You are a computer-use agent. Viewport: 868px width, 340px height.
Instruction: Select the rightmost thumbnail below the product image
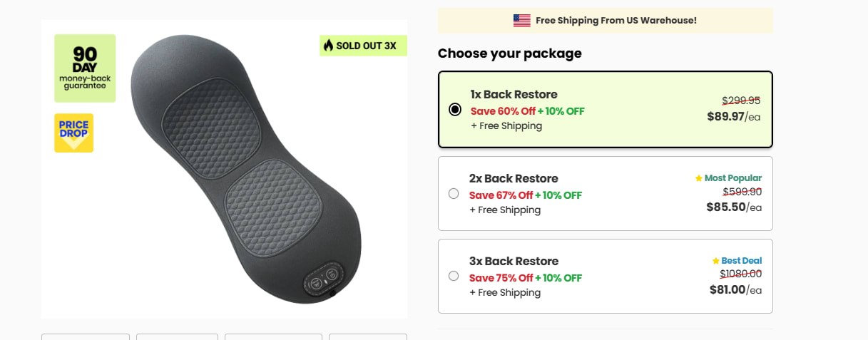click(x=367, y=336)
